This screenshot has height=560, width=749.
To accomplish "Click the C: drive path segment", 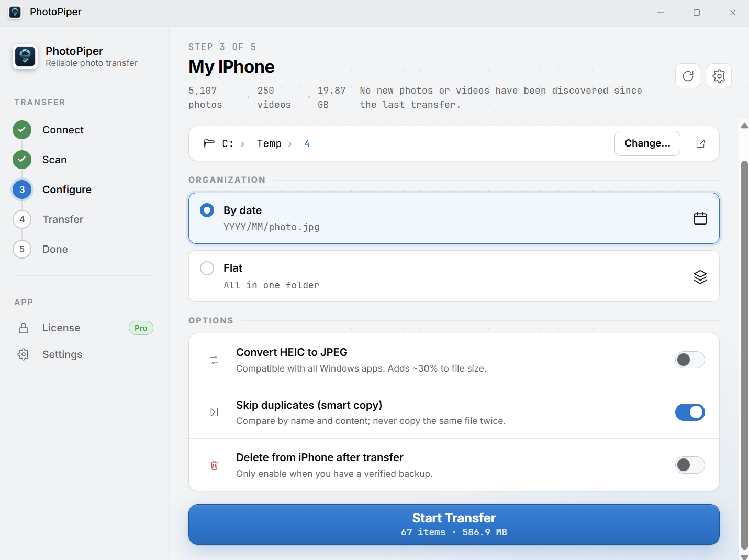I will (x=228, y=143).
